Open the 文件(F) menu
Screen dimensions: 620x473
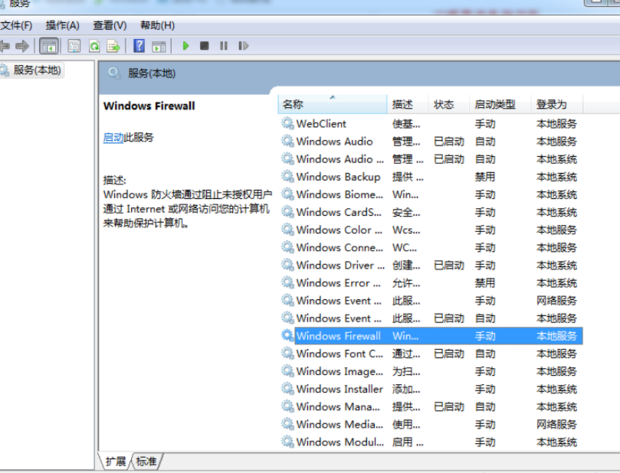tap(16, 26)
